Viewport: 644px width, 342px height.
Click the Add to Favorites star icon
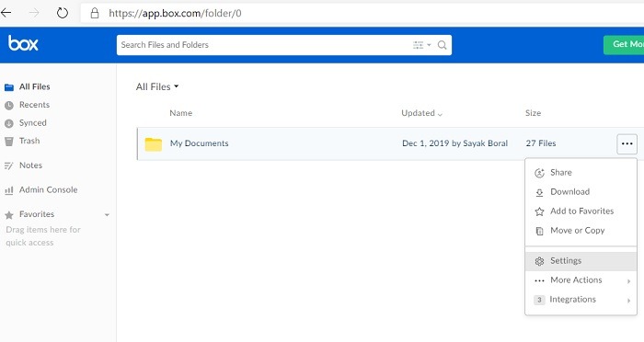click(539, 211)
